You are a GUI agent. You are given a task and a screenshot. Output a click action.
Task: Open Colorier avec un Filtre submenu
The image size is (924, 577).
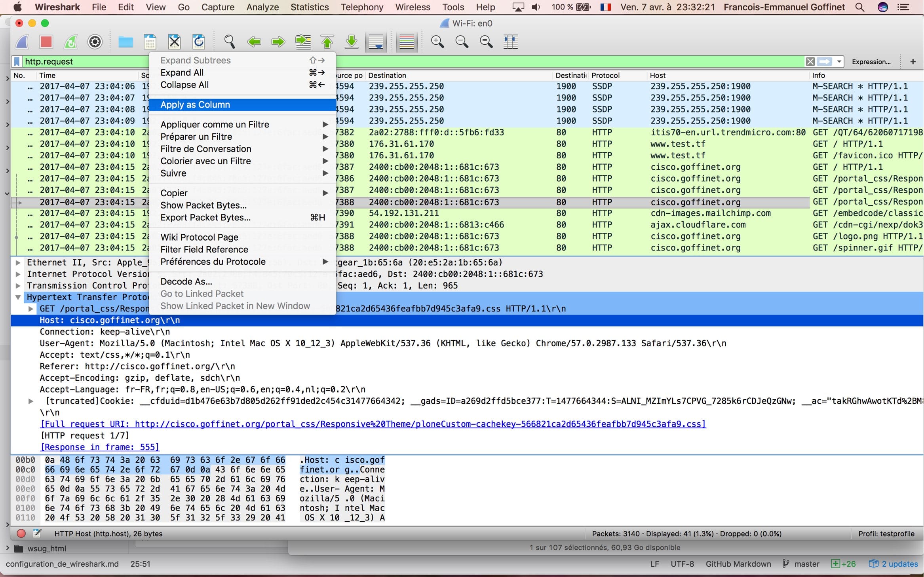tap(242, 161)
